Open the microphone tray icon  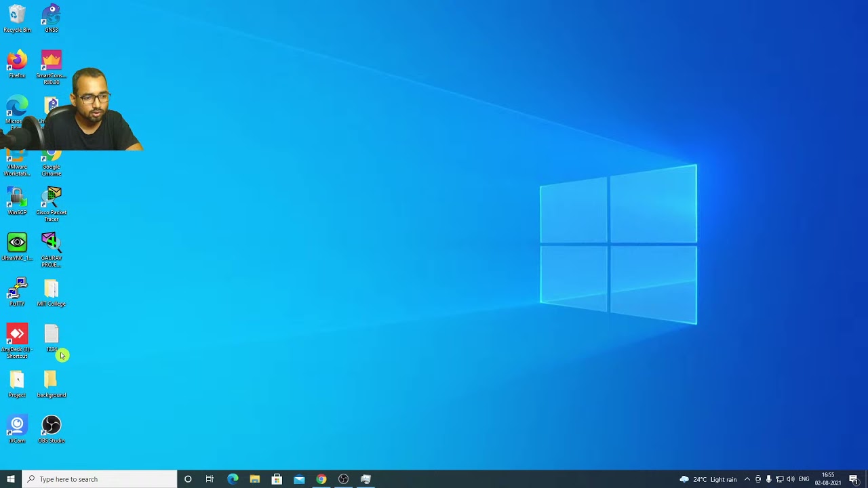[x=768, y=479]
